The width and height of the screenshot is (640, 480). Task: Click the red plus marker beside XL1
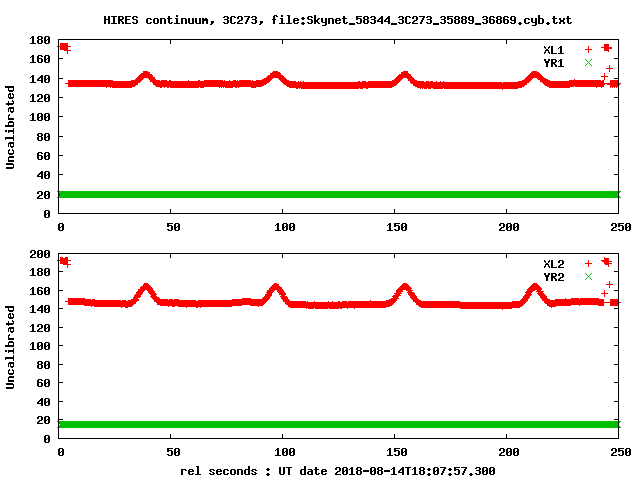click(588, 50)
